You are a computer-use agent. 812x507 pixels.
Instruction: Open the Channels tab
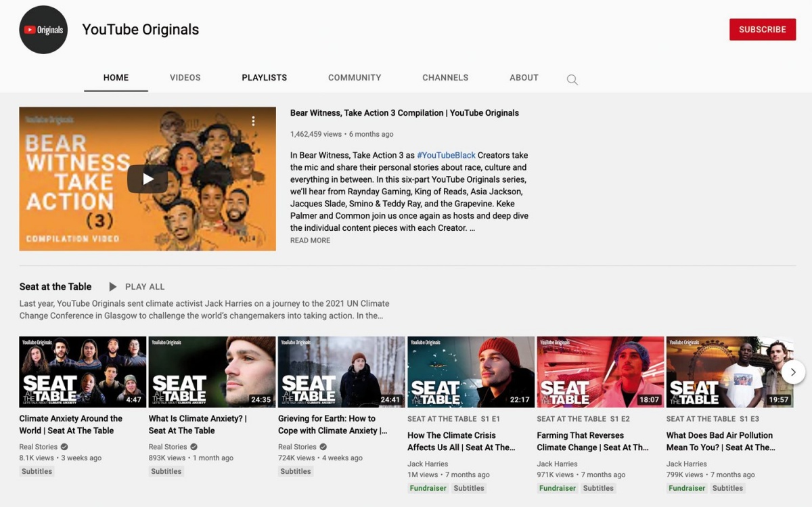[x=445, y=78]
